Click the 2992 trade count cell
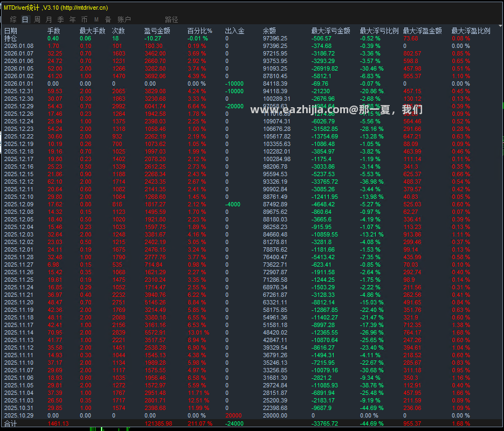This screenshot has height=431, width=504. tap(119, 106)
